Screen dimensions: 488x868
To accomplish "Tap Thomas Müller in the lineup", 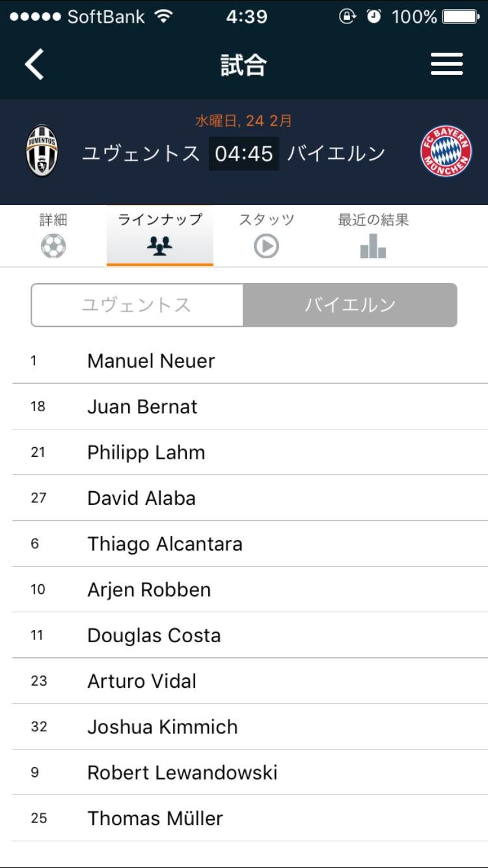I will tap(155, 818).
